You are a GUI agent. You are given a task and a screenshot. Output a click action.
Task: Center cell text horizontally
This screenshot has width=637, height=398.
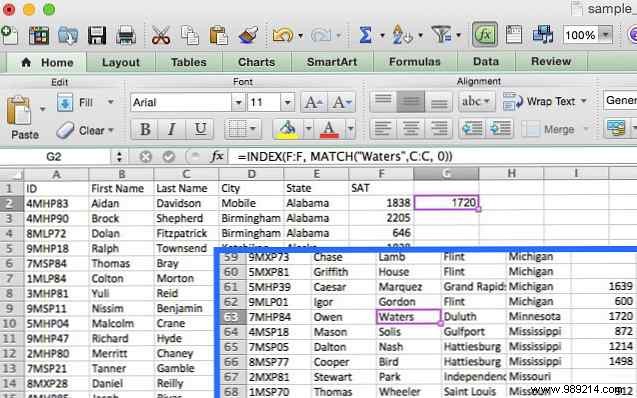click(x=411, y=129)
